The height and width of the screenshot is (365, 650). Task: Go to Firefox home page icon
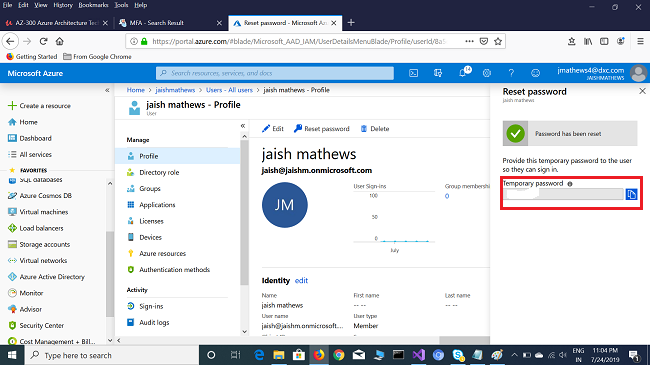pos(60,41)
